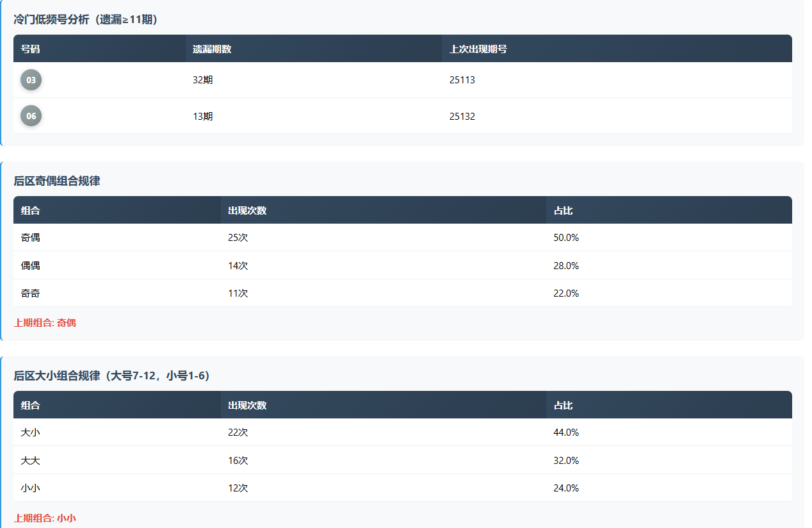Viewport: 812px width, 528px height.
Task: Click the 号码 column header
Action: (x=30, y=49)
